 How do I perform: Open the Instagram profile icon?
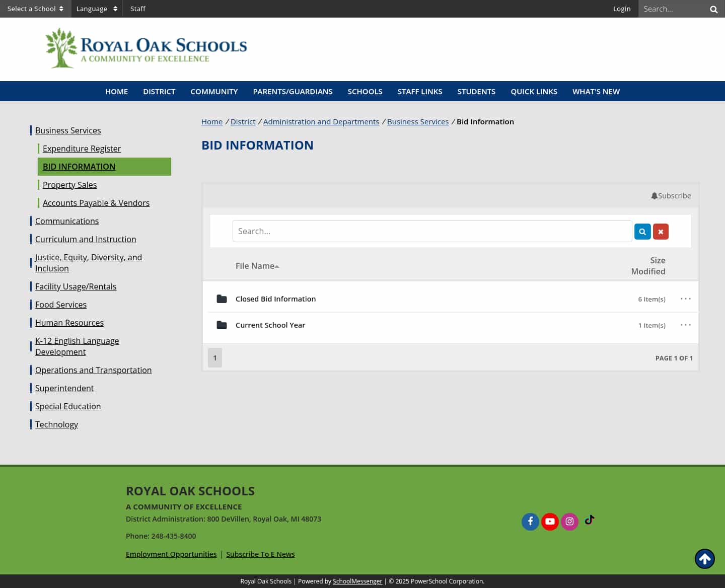coord(569,522)
